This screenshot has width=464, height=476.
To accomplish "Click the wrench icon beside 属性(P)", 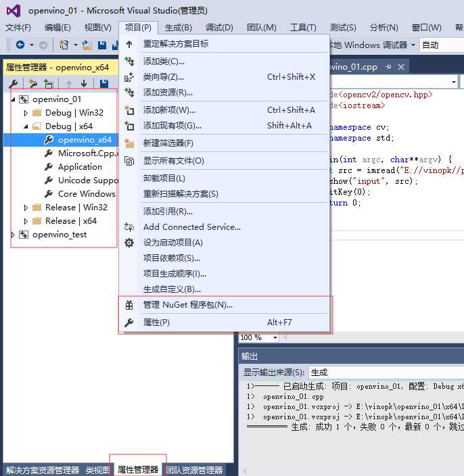I will [x=129, y=323].
